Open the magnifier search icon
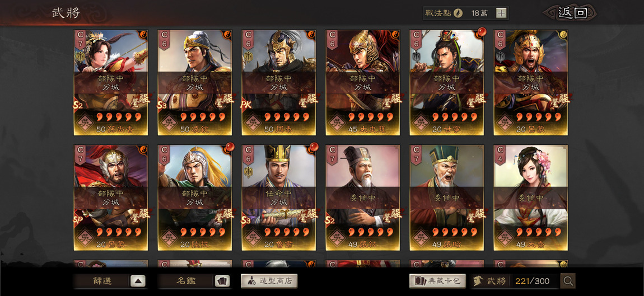This screenshot has height=296, width=644. [568, 281]
